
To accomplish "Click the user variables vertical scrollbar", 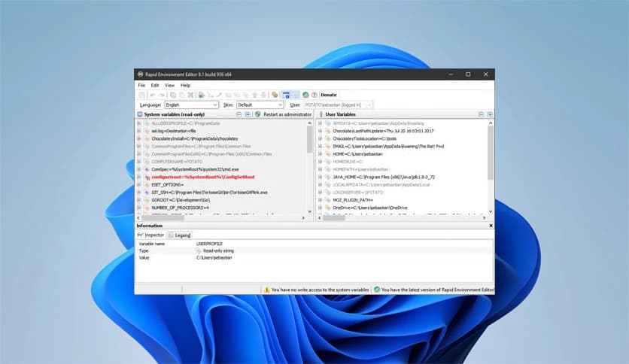I will coord(491,168).
